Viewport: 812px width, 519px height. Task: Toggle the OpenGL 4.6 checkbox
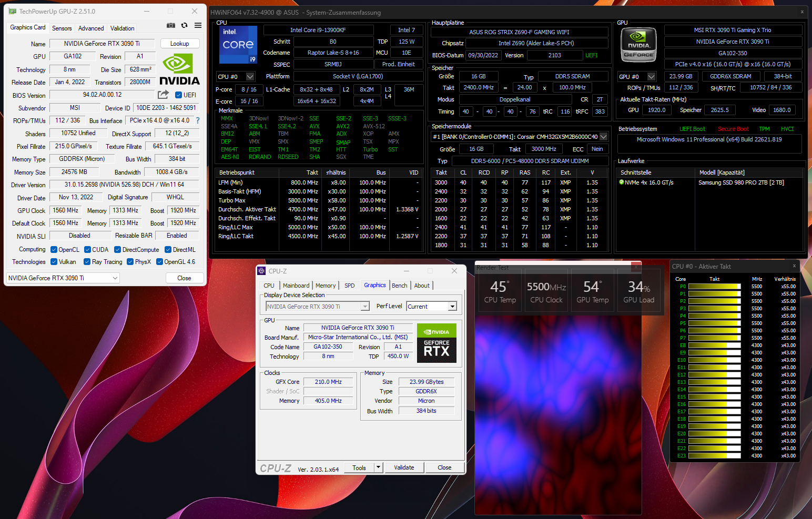pos(159,262)
